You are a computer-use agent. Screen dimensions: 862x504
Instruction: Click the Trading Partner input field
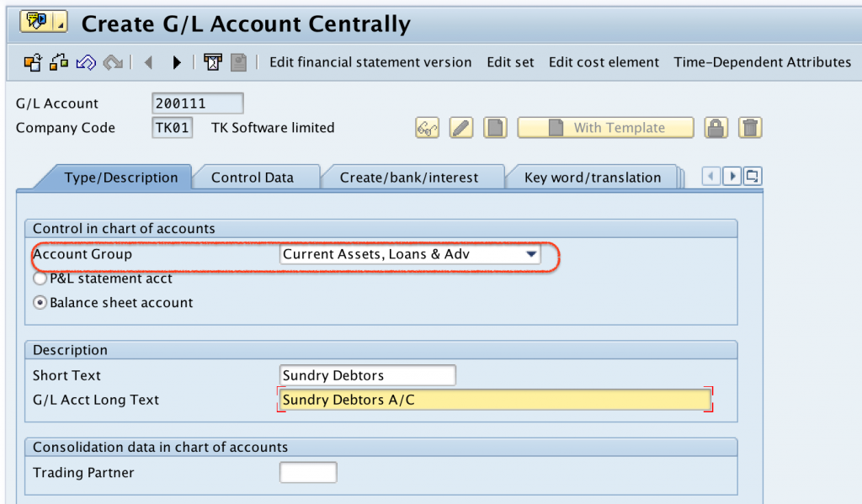[308, 472]
